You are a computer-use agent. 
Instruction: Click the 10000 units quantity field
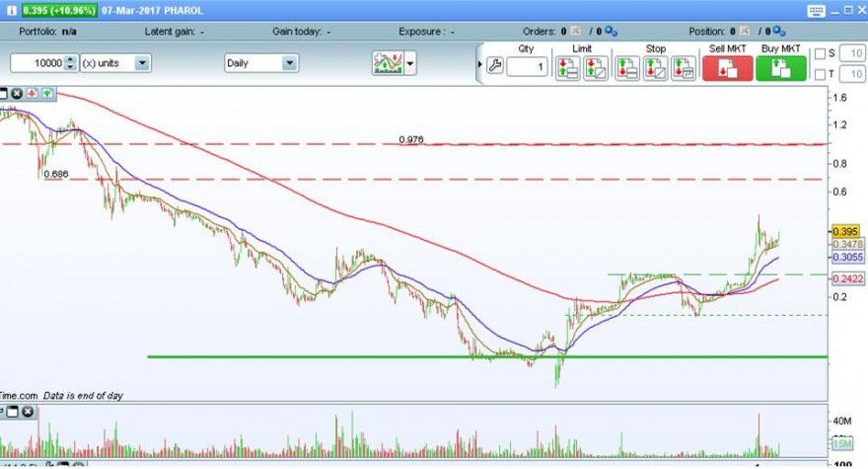click(37, 63)
